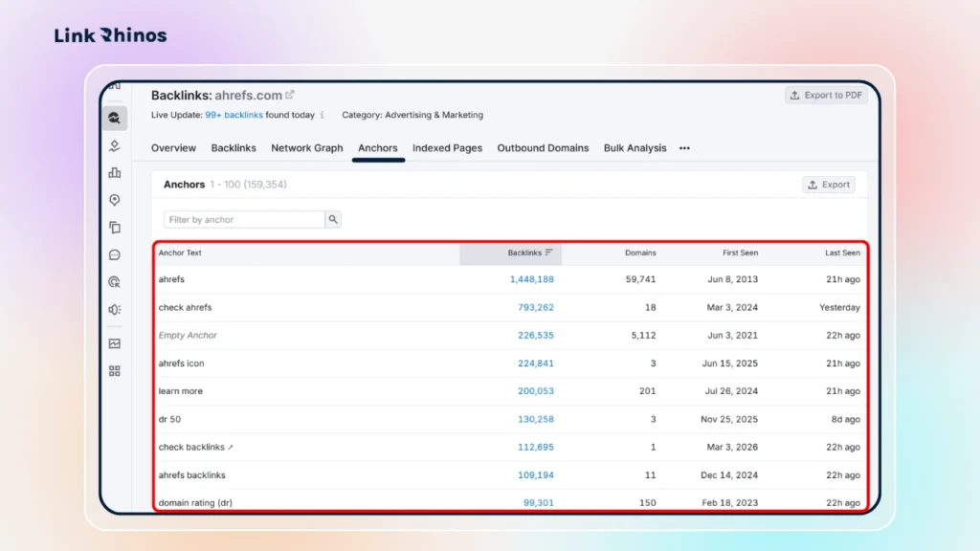This screenshot has width=980, height=551.
Task: Open 224,841 backlinks for ahrefs icon
Action: [536, 363]
